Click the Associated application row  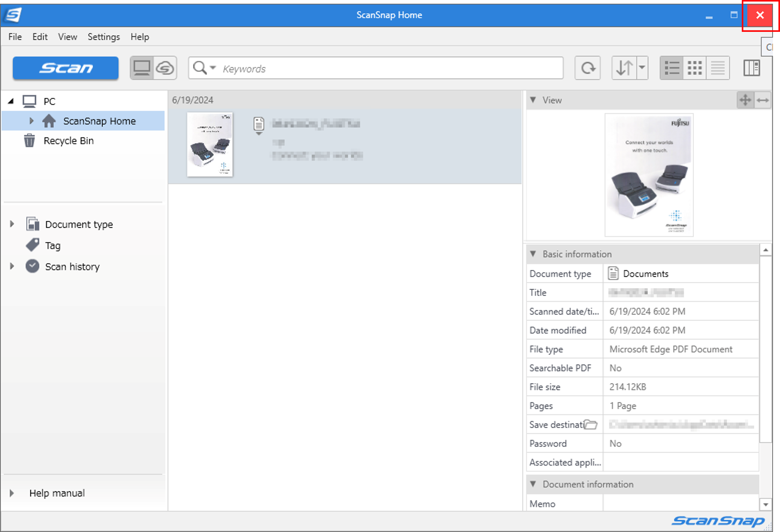coord(642,462)
